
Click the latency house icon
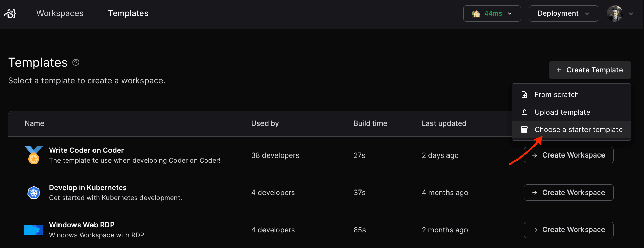pos(476,14)
